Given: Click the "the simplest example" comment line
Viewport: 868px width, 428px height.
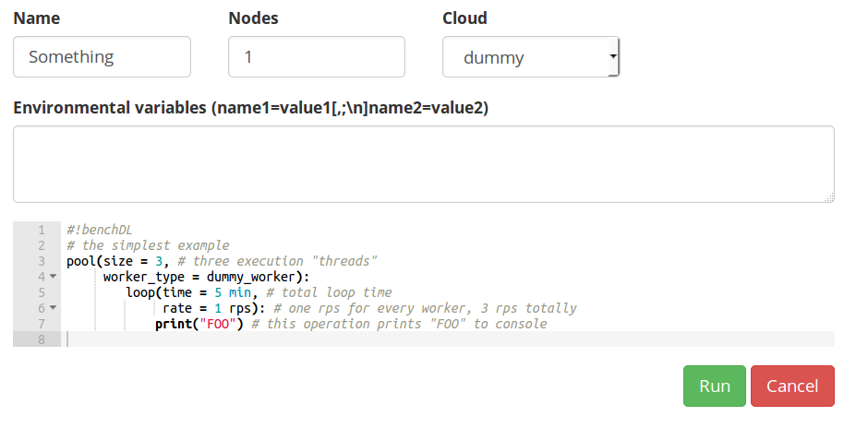Looking at the screenshot, I should click(148, 245).
